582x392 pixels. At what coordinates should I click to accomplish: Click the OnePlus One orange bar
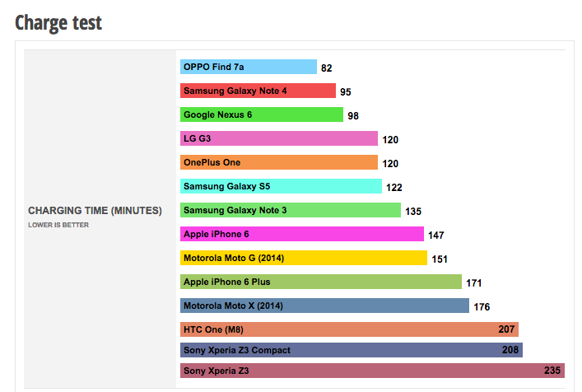(278, 163)
